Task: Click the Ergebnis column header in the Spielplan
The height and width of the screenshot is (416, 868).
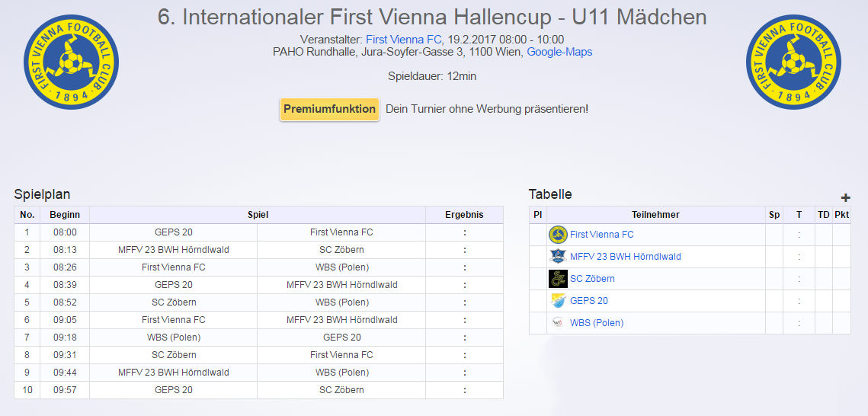Action: 464,215
